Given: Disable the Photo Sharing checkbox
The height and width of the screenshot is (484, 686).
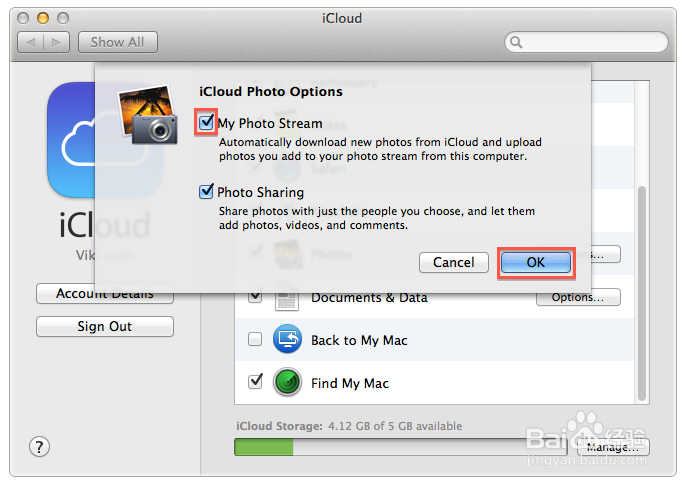Looking at the screenshot, I should pyautogui.click(x=207, y=192).
